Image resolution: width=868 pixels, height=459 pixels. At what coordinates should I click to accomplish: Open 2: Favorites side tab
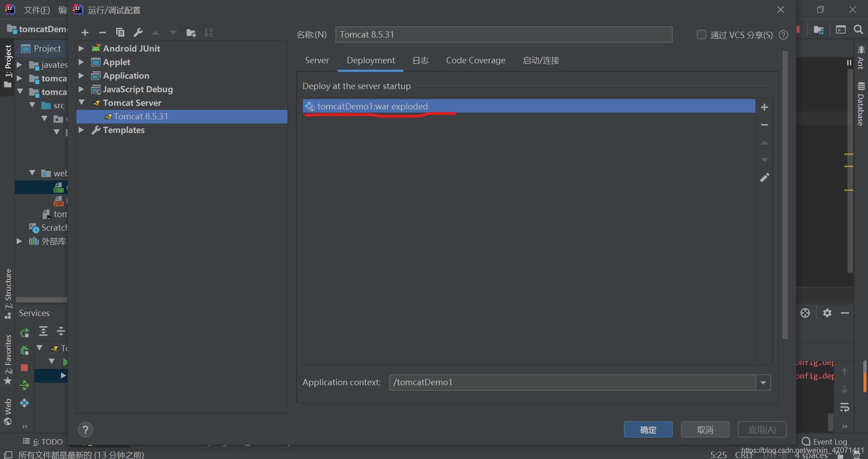[8, 360]
